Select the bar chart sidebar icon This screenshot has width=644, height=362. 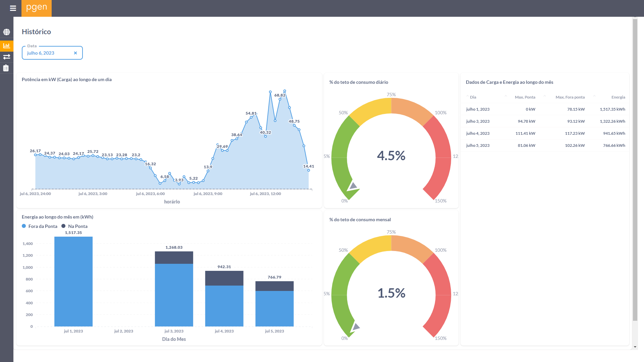7,46
